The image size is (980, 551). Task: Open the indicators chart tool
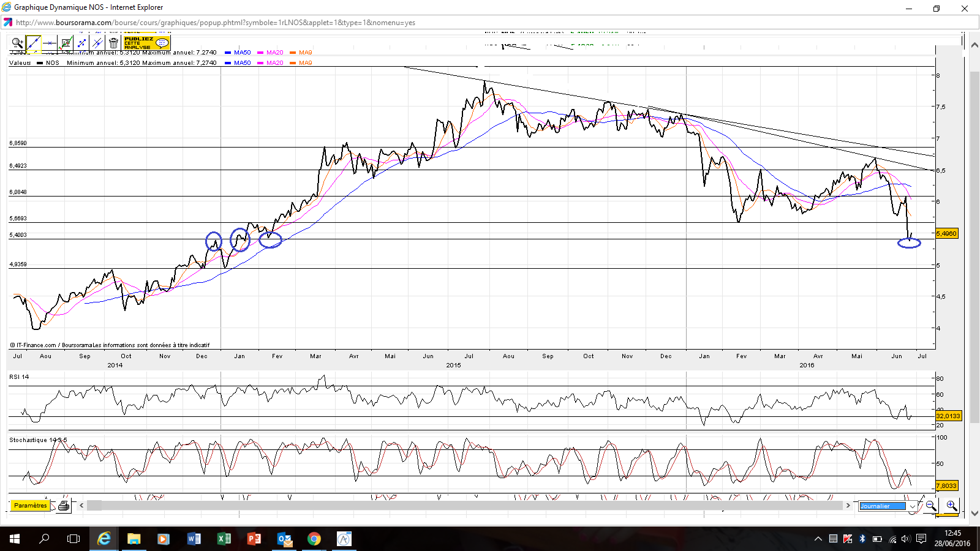coord(66,43)
